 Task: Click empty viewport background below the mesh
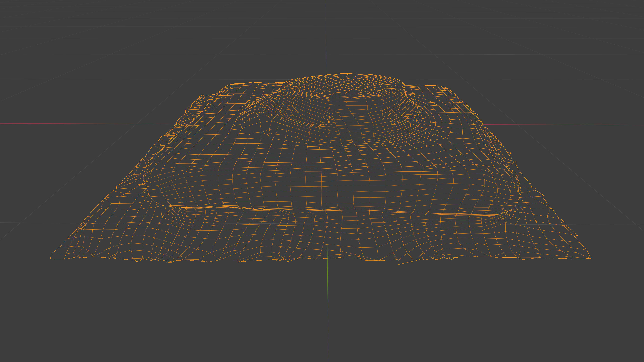pyautogui.click(x=200, y=312)
